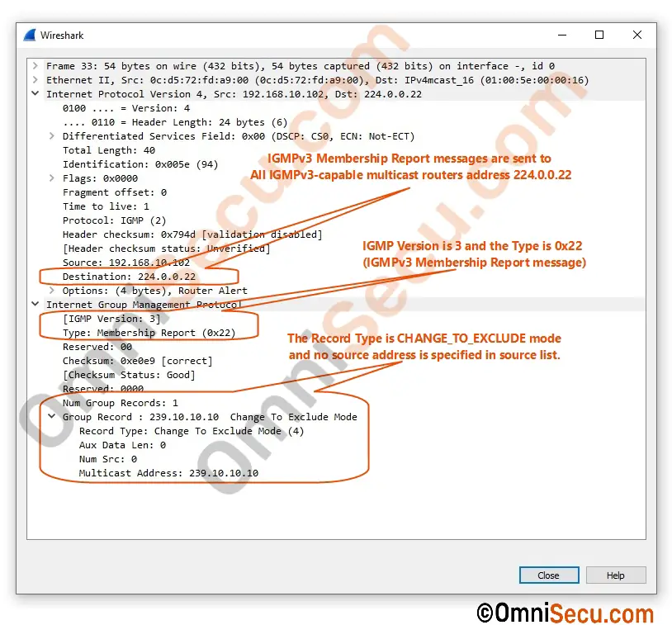
Task: Expand the Ethernet II row
Action: (x=35, y=80)
